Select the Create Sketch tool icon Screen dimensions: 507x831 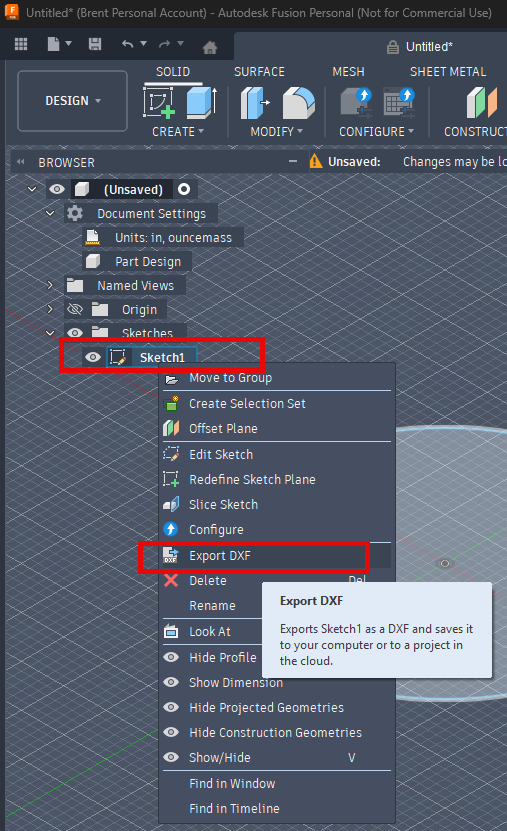(159, 102)
